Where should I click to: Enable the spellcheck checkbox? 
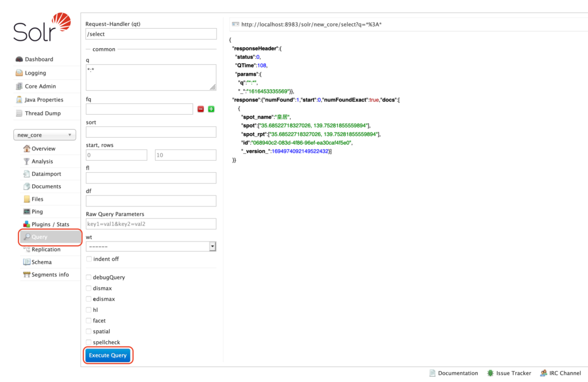(88, 342)
